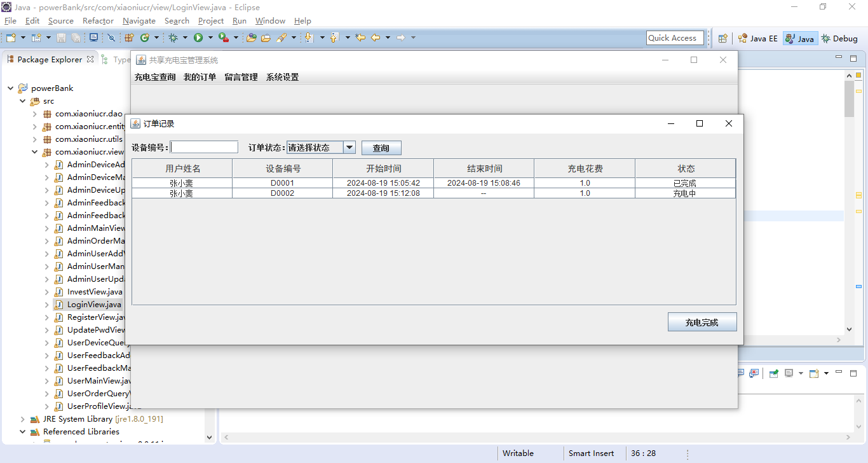Click the Skip All Breakpoints toolbar icon
The height and width of the screenshot is (463, 868).
point(111,38)
